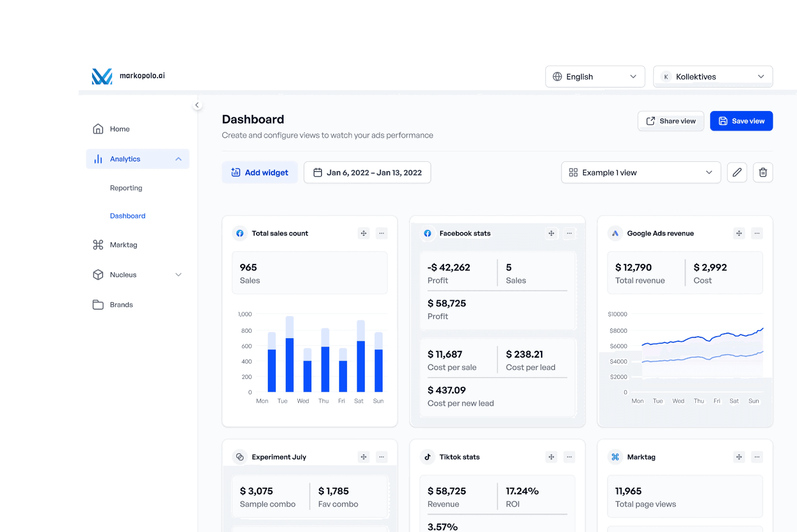Click the Share view button
This screenshot has height=532, width=797.
click(670, 121)
